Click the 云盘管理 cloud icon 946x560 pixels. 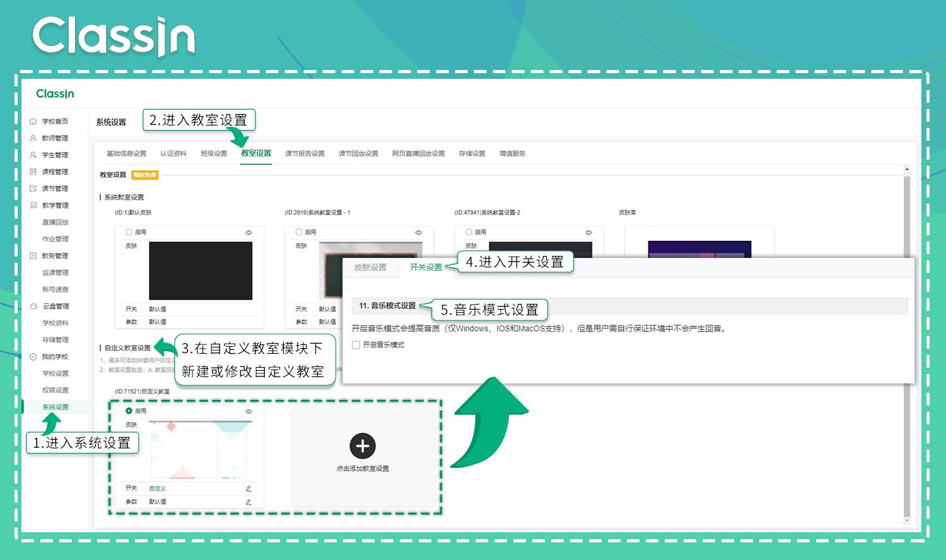point(33,306)
